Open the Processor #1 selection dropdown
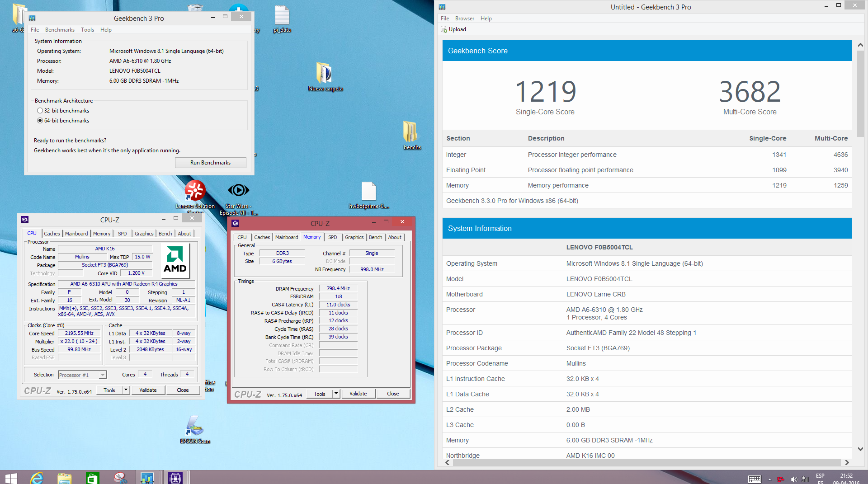 pos(82,375)
